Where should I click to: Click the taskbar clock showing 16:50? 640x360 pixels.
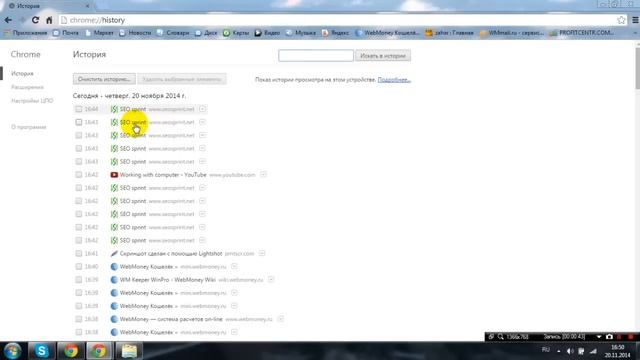click(617, 351)
